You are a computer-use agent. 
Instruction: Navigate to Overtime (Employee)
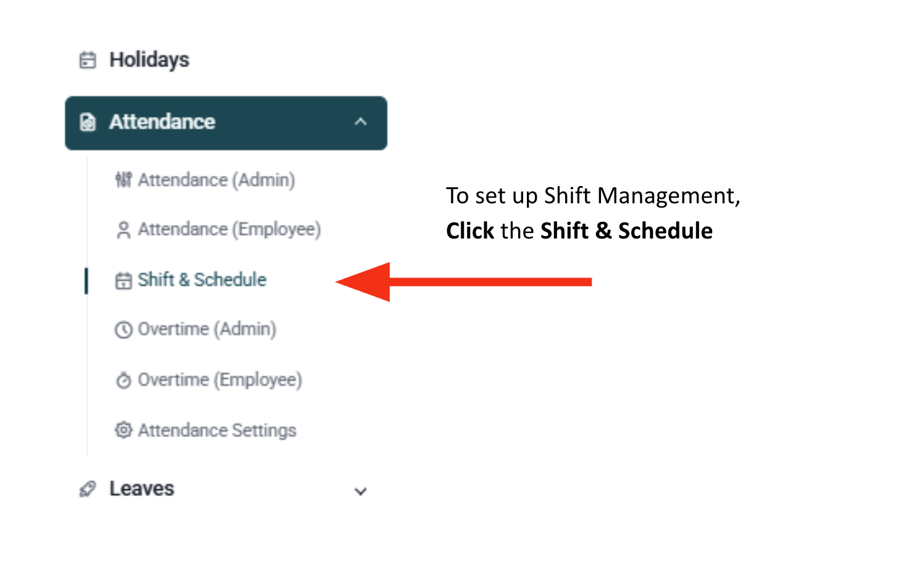(x=220, y=379)
